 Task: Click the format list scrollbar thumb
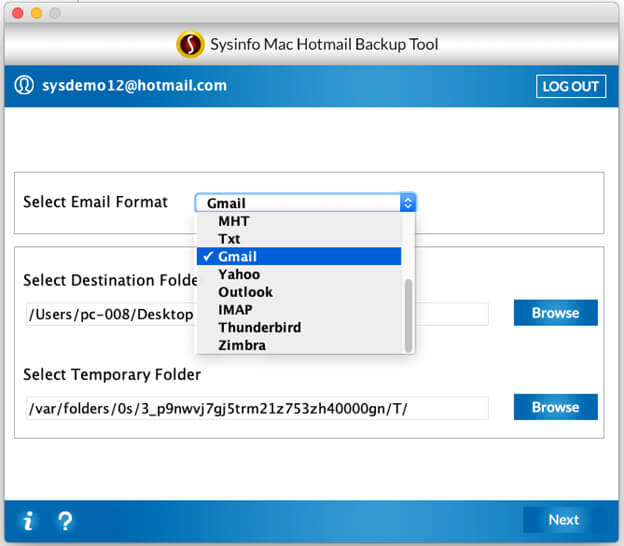(408, 316)
